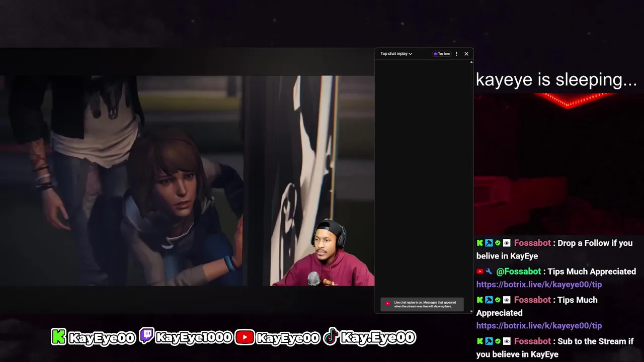Click eye badge on pink Fossabot 'Tips Much' message

pos(507,300)
